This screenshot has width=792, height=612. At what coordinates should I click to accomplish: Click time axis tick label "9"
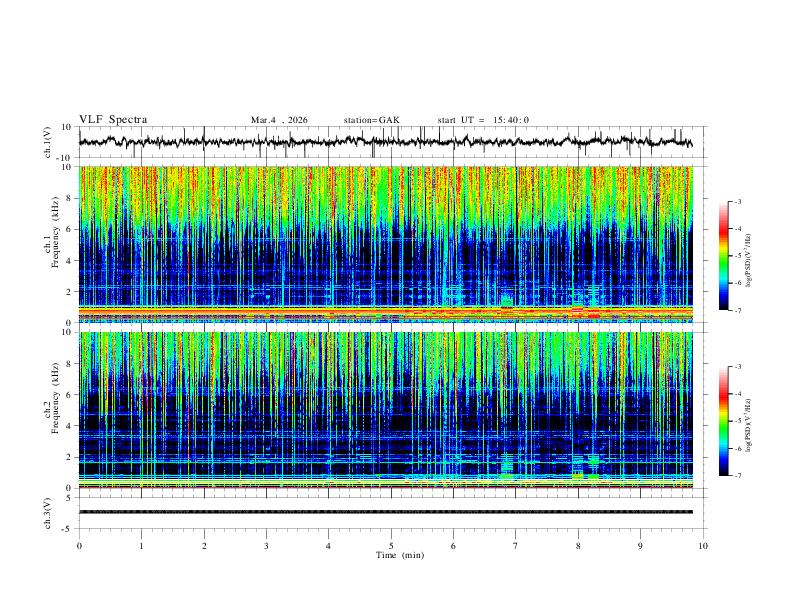(x=640, y=546)
